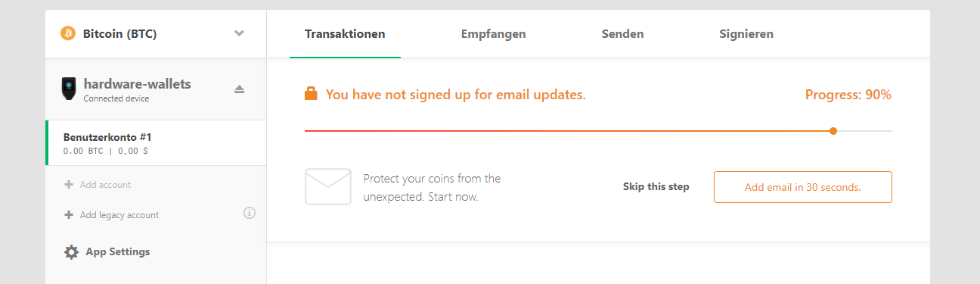This screenshot has height=284, width=980.
Task: Select the Transaktionen tab
Action: [345, 34]
